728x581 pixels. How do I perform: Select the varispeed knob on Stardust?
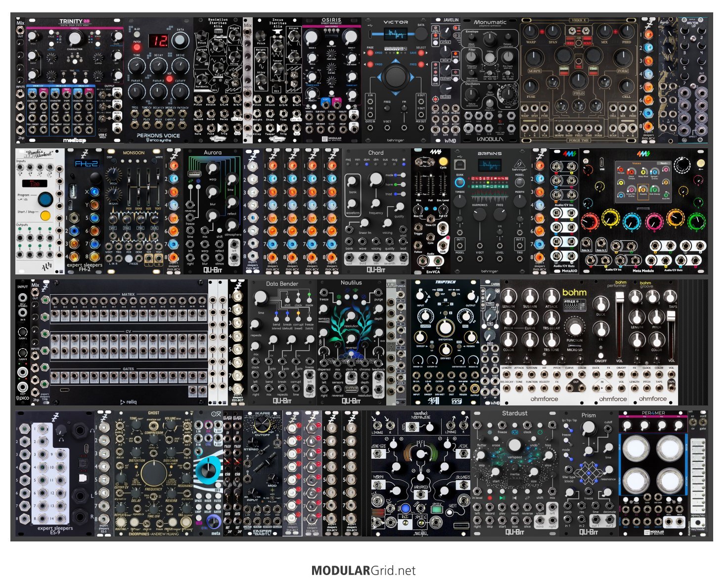tap(514, 445)
